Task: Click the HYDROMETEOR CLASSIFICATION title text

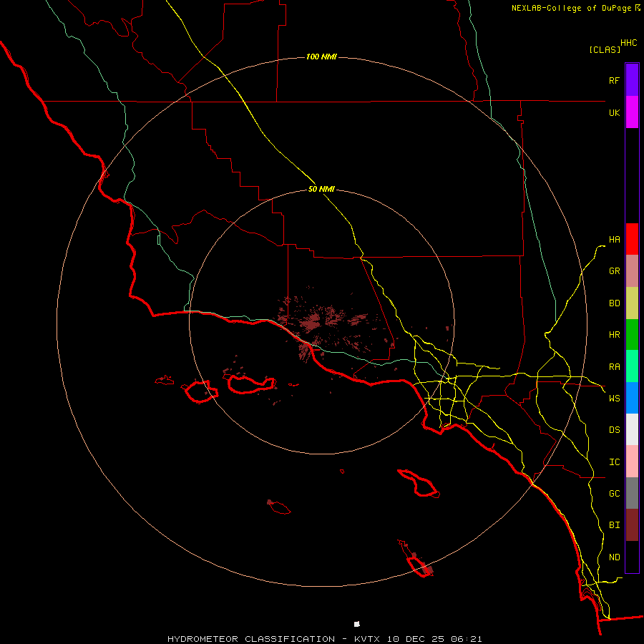Action: click(251, 639)
